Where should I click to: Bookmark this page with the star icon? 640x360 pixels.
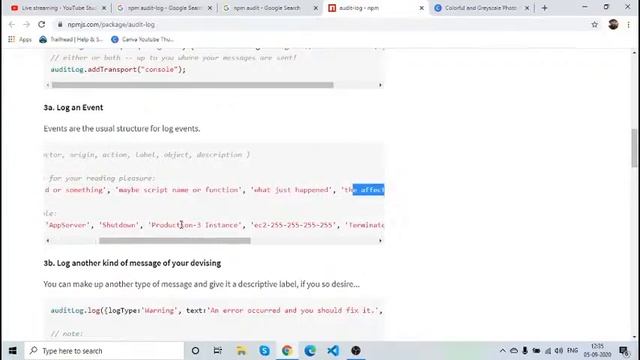click(595, 24)
